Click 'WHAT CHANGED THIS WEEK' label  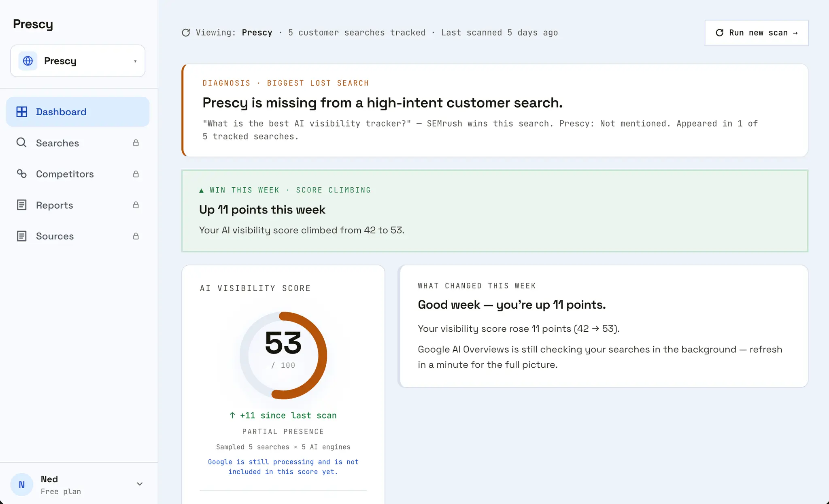(477, 286)
